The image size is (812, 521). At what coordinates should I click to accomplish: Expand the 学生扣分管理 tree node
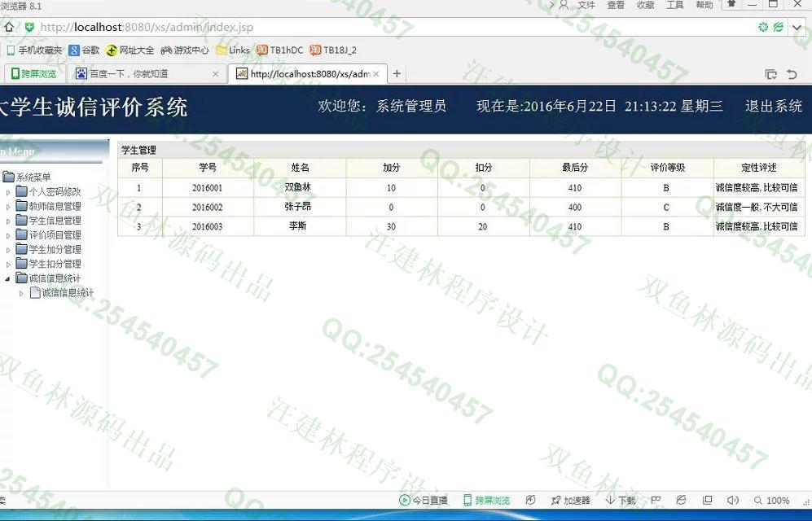[8, 265]
